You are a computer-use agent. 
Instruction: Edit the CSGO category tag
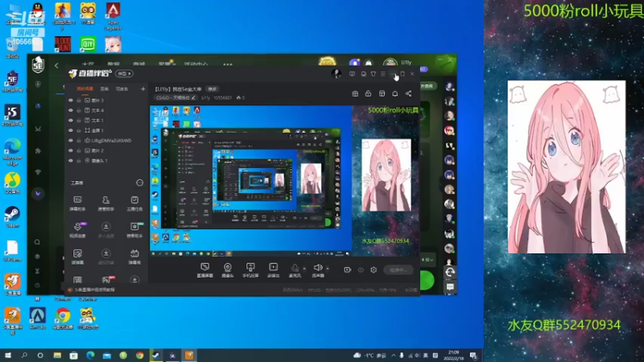click(x=175, y=97)
